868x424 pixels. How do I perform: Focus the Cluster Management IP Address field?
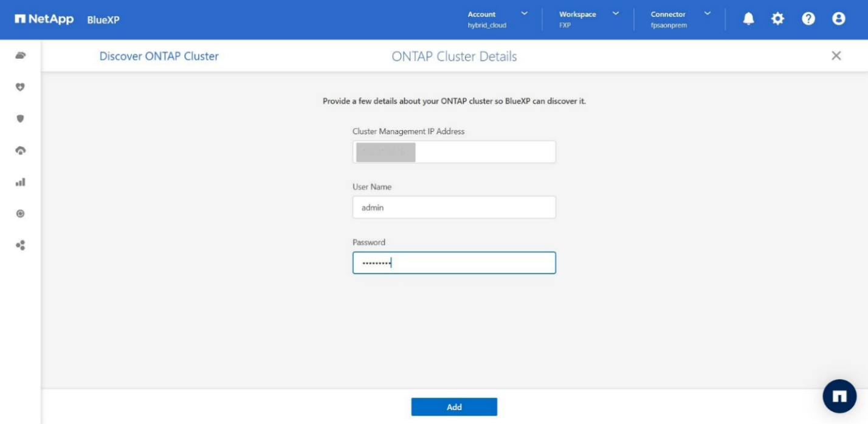pyautogui.click(x=454, y=152)
